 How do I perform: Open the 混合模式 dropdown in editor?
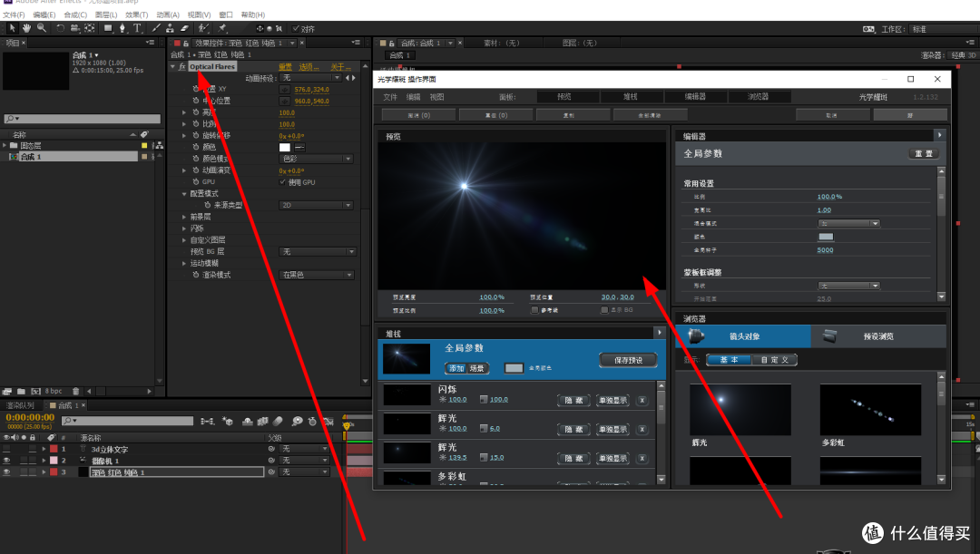click(x=848, y=223)
